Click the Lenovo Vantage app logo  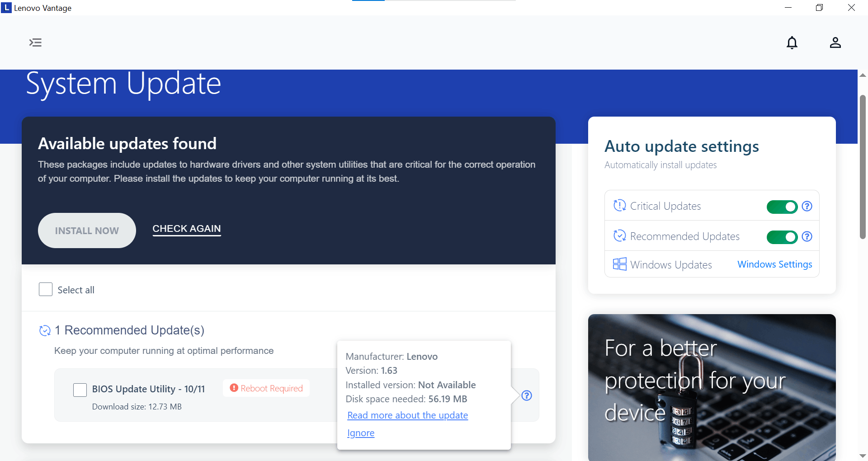[6, 8]
